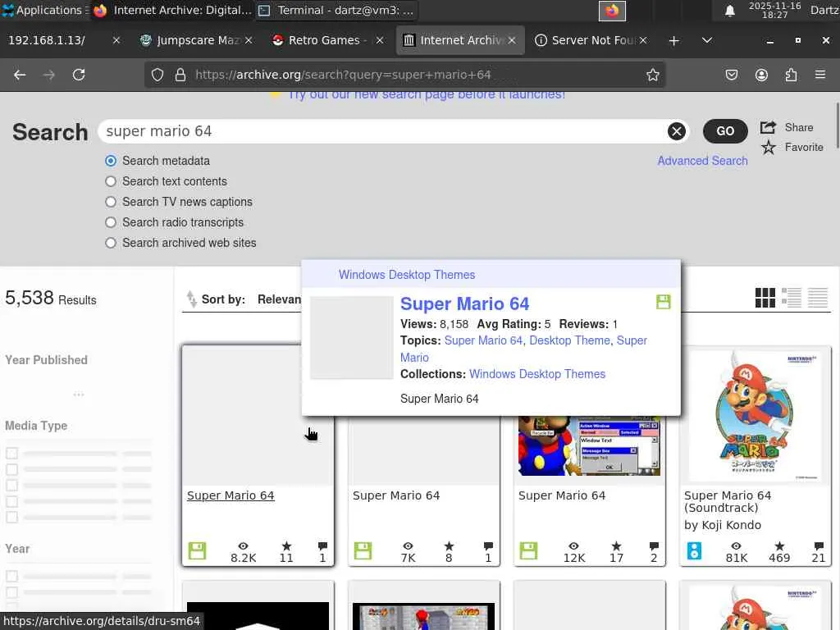840x630 pixels.
Task: Open underlined Super Mario 64 card title
Action: 231,495
